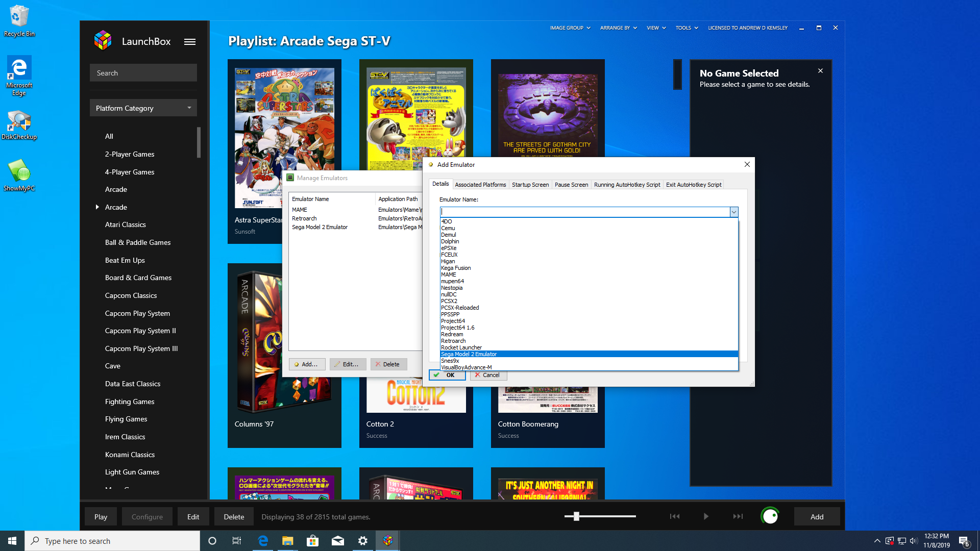Open Cortana from the taskbar

click(x=212, y=541)
